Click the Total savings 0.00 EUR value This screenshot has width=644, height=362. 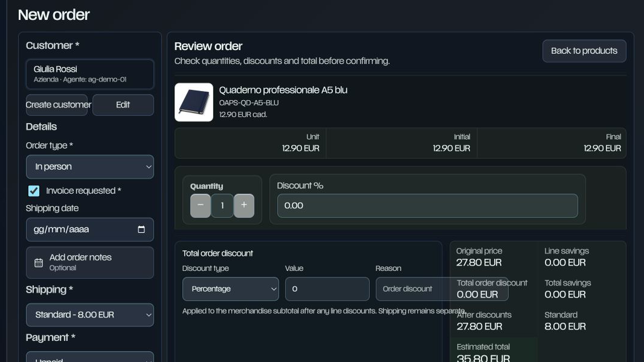pos(565,294)
